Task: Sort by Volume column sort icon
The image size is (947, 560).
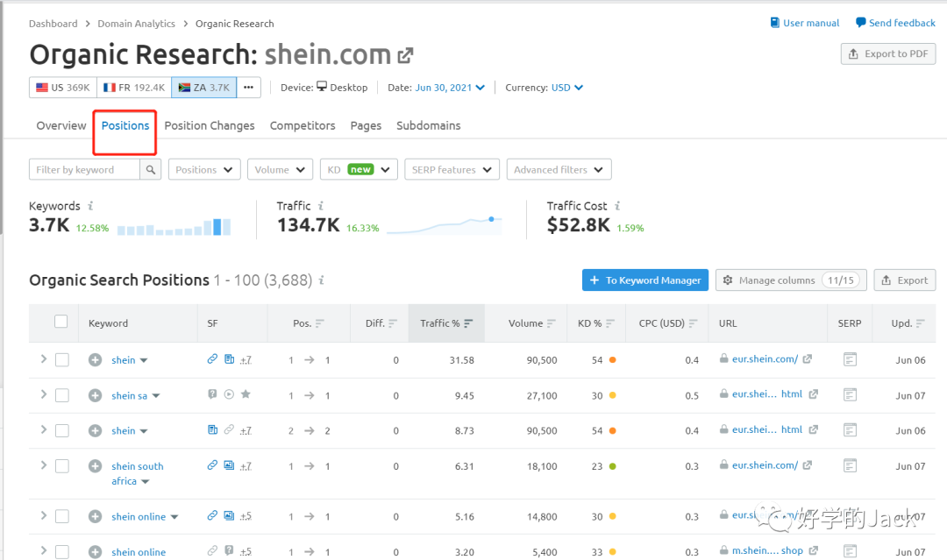Action: click(x=551, y=323)
